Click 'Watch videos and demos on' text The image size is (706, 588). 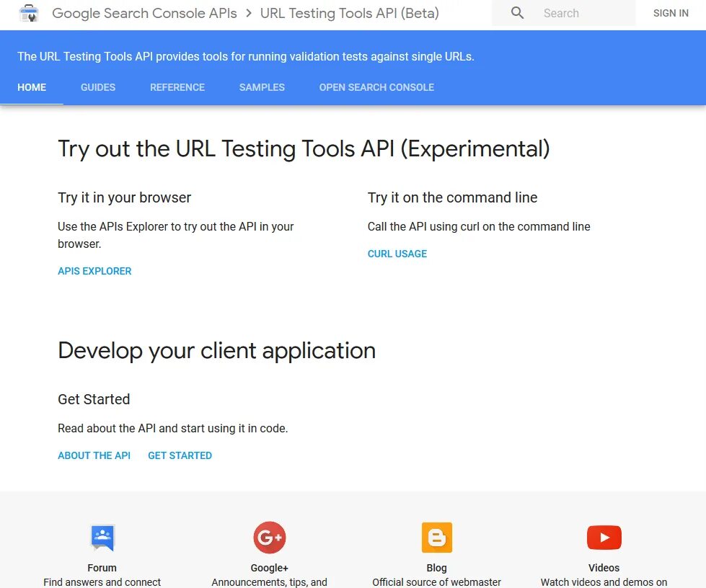coord(604,582)
